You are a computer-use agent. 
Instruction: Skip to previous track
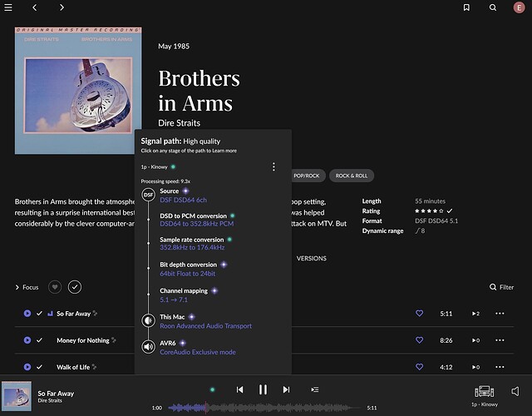tap(239, 389)
